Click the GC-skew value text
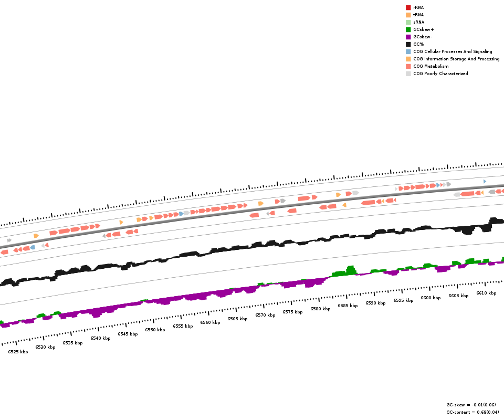 (471, 405)
